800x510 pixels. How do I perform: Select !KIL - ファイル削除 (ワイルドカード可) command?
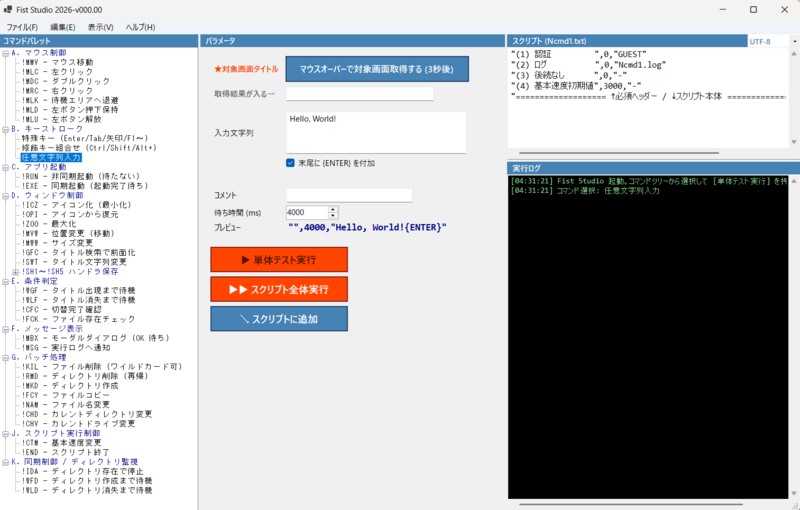(102, 367)
